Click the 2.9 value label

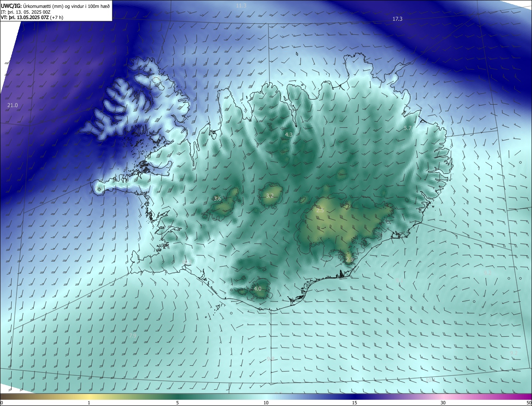[x=350, y=260]
